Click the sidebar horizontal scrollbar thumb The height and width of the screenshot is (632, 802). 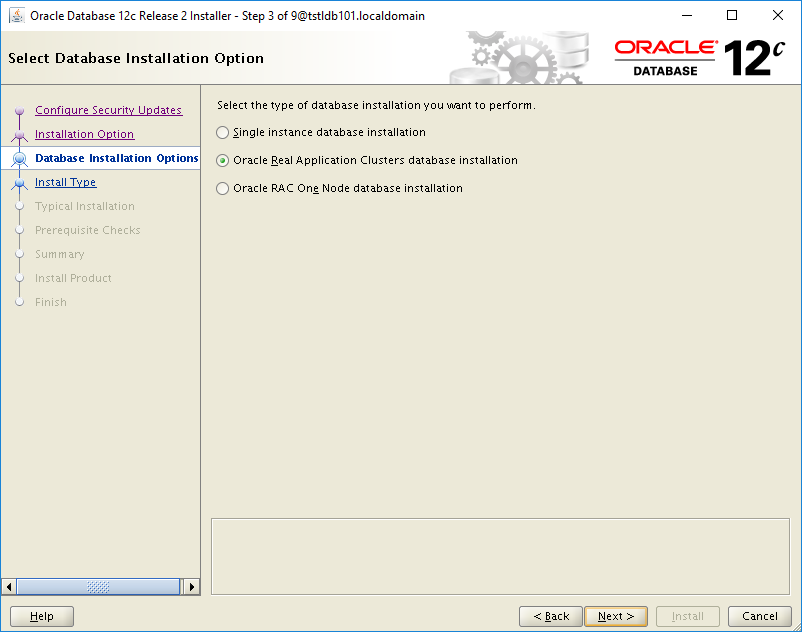pos(98,586)
